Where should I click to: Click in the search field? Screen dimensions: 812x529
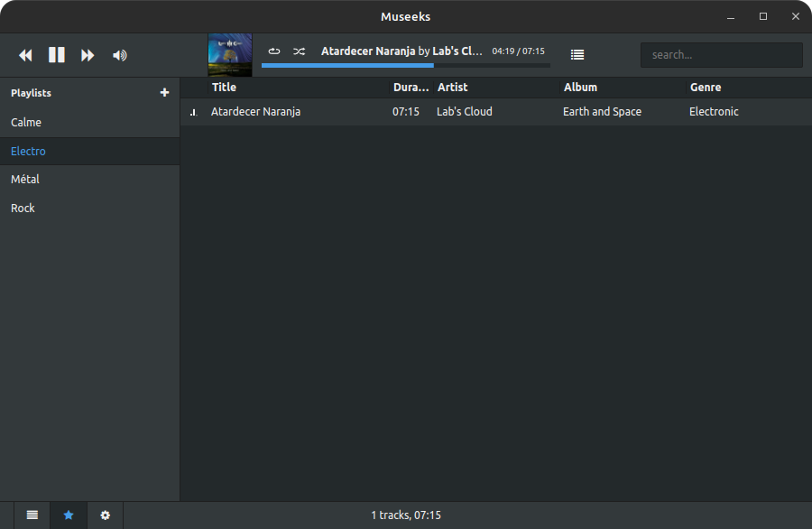[721, 55]
